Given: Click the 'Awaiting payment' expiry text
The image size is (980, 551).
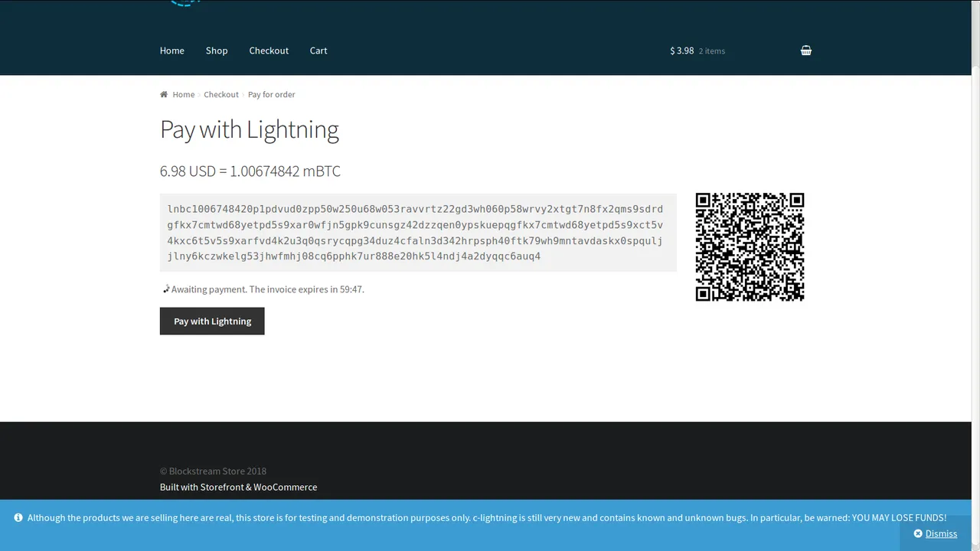Looking at the screenshot, I should [268, 289].
